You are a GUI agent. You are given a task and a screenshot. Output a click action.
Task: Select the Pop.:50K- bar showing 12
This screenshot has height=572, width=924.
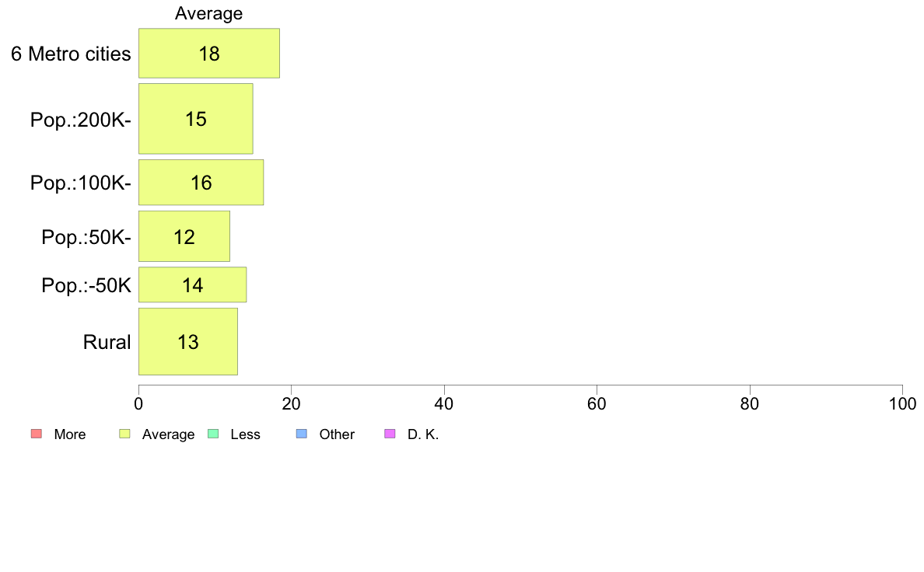click(x=184, y=236)
